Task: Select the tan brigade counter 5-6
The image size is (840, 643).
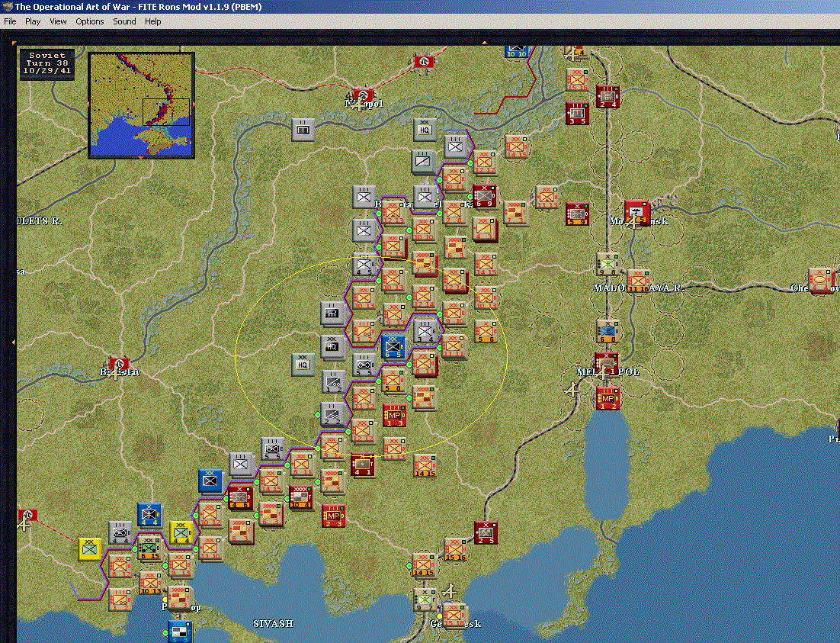Action: [x=486, y=331]
